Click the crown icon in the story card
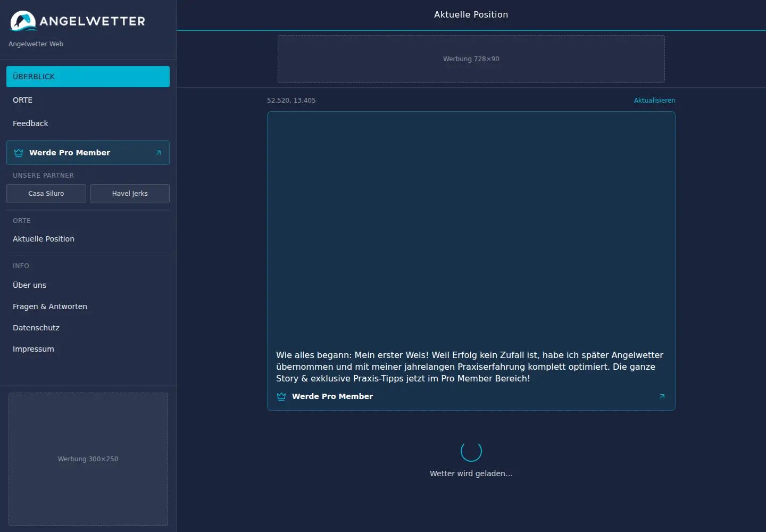 [x=281, y=396]
